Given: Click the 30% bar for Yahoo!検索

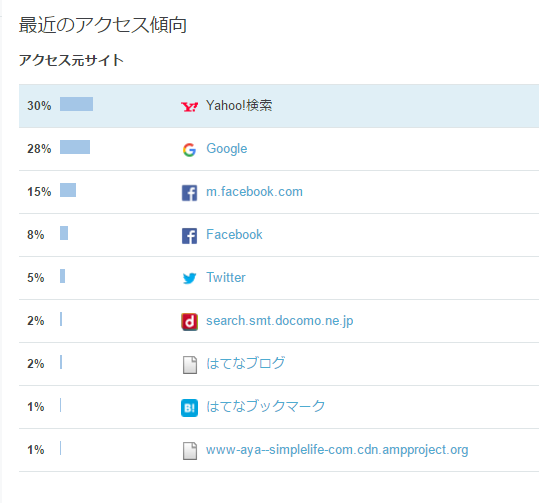Looking at the screenshot, I should click(77, 104).
